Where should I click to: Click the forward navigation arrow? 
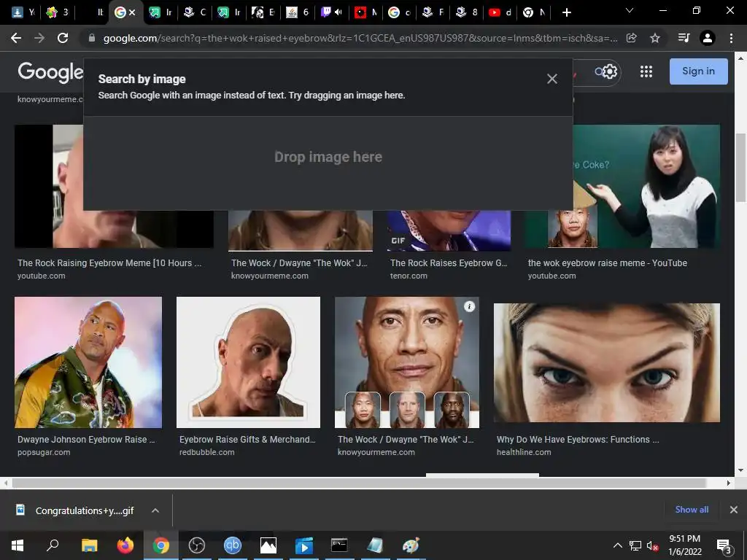[x=39, y=38]
